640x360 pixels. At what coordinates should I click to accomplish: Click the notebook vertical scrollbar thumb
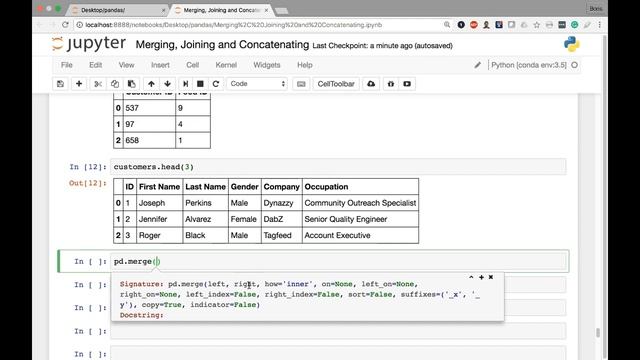click(598, 333)
